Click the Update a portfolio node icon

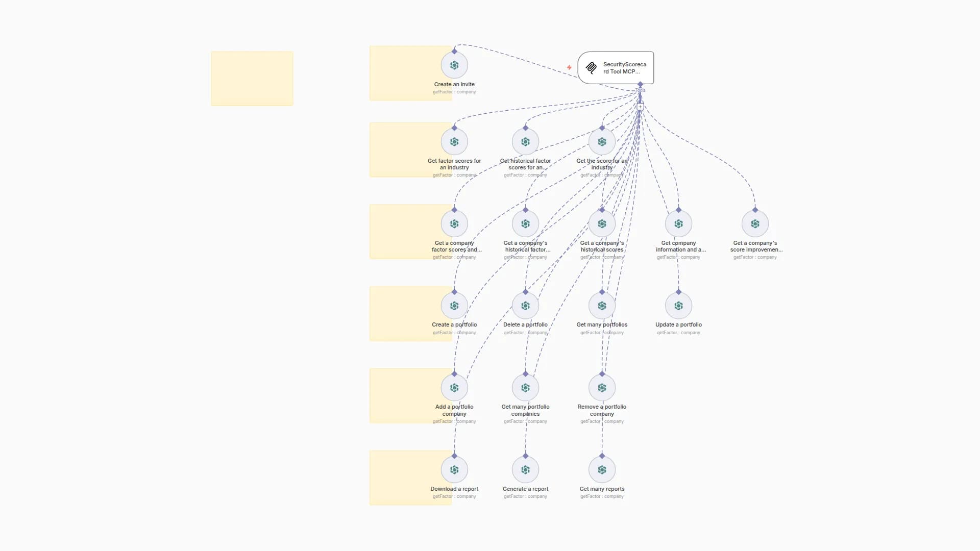click(x=678, y=305)
